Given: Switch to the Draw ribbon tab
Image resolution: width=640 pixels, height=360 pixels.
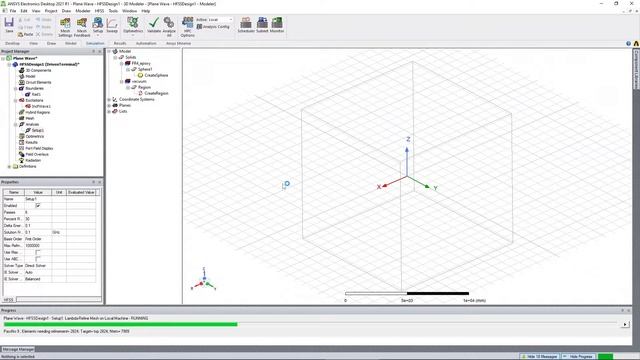Looking at the screenshot, I should coord(51,43).
